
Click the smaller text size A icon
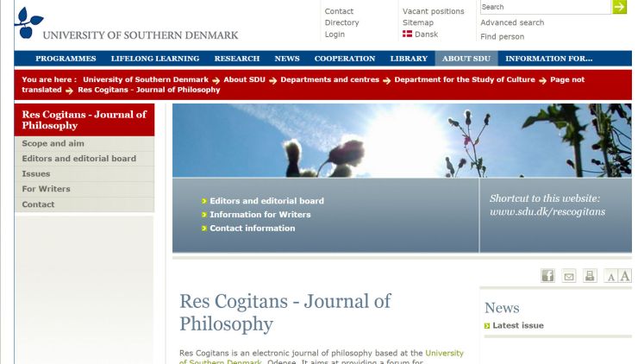(610, 276)
